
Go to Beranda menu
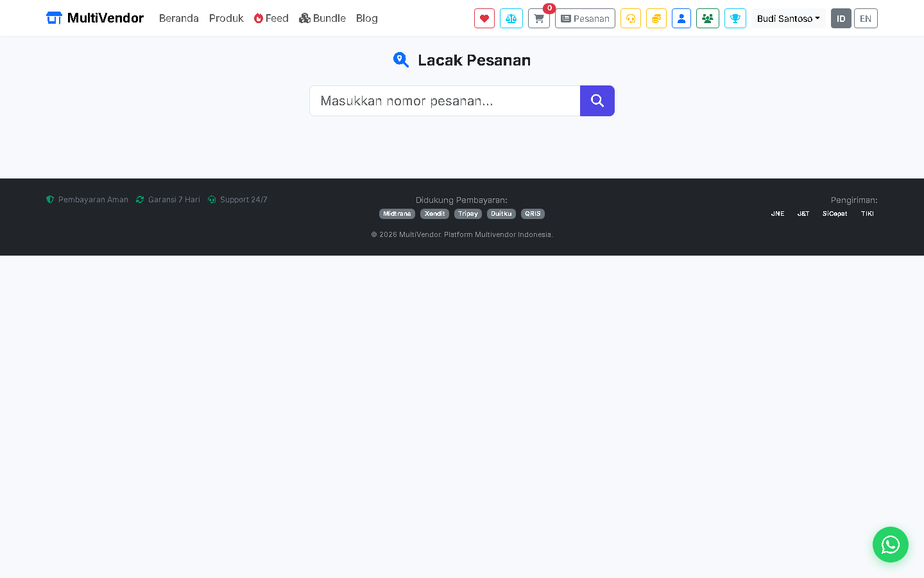coord(179,18)
